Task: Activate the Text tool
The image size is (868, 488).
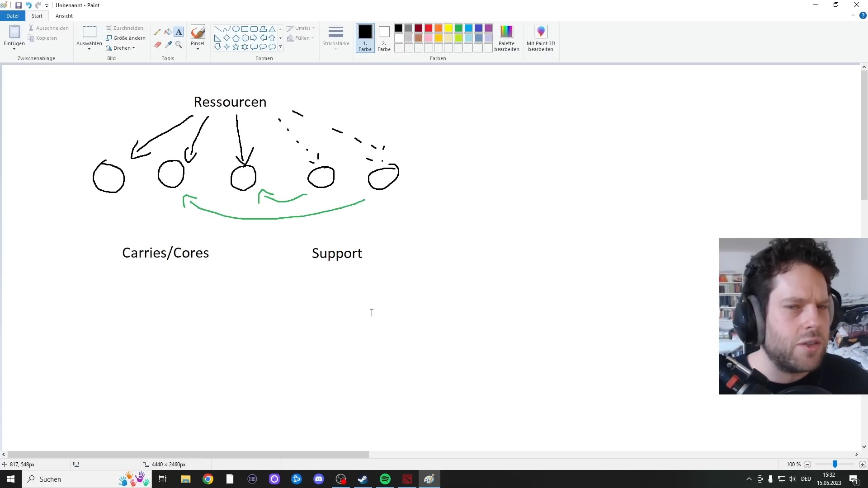Action: pyautogui.click(x=179, y=32)
